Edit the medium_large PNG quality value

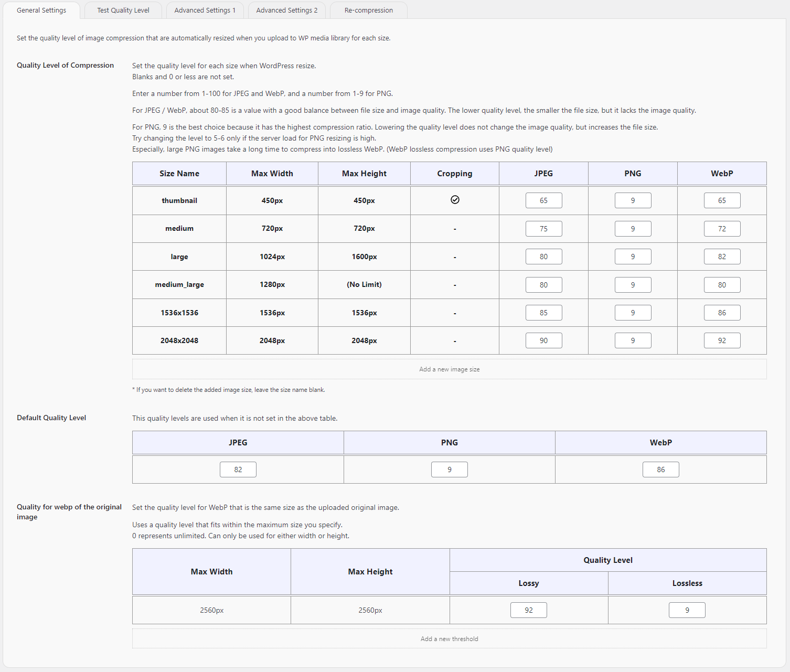[633, 285]
